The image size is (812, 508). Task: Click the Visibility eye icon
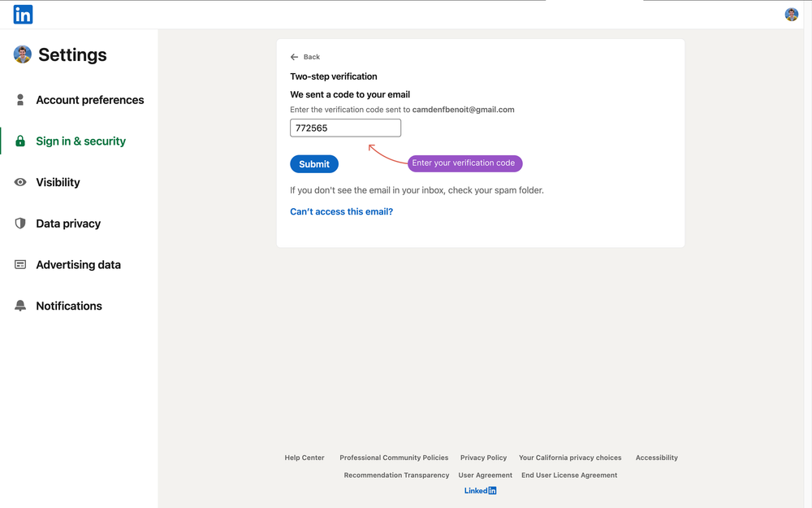[20, 182]
